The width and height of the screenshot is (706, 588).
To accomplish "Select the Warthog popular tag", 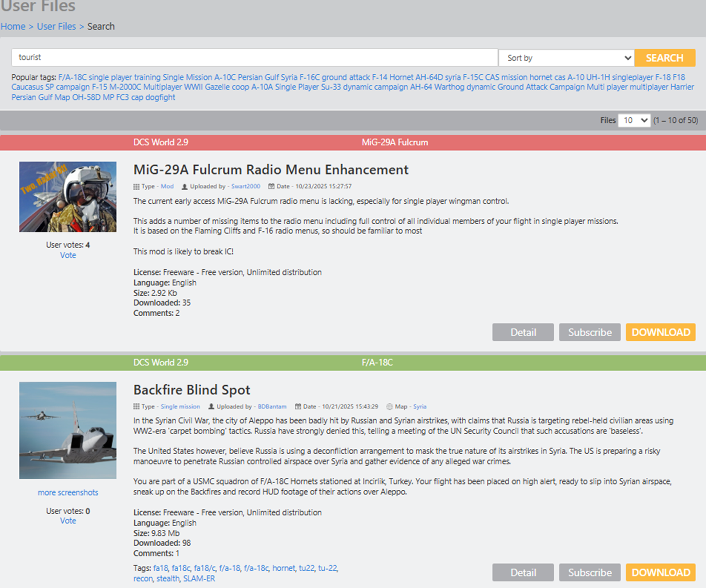I will point(449,87).
